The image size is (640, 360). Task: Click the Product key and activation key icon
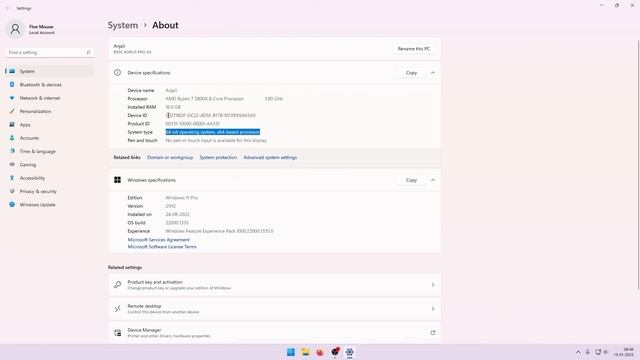coord(118,285)
